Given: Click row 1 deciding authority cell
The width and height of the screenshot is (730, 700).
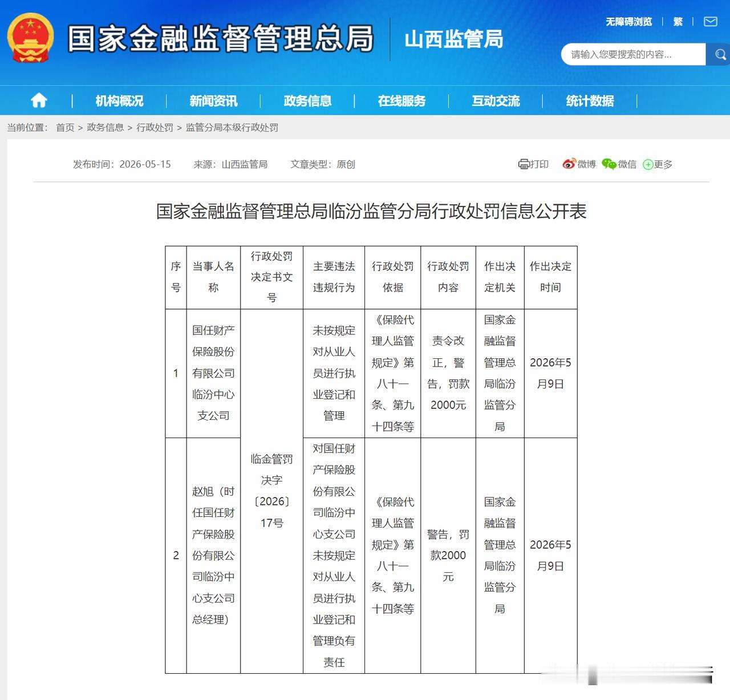Looking at the screenshot, I should [500, 373].
